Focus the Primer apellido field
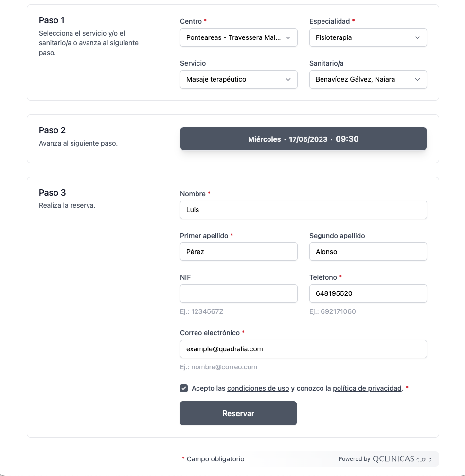 [238, 252]
